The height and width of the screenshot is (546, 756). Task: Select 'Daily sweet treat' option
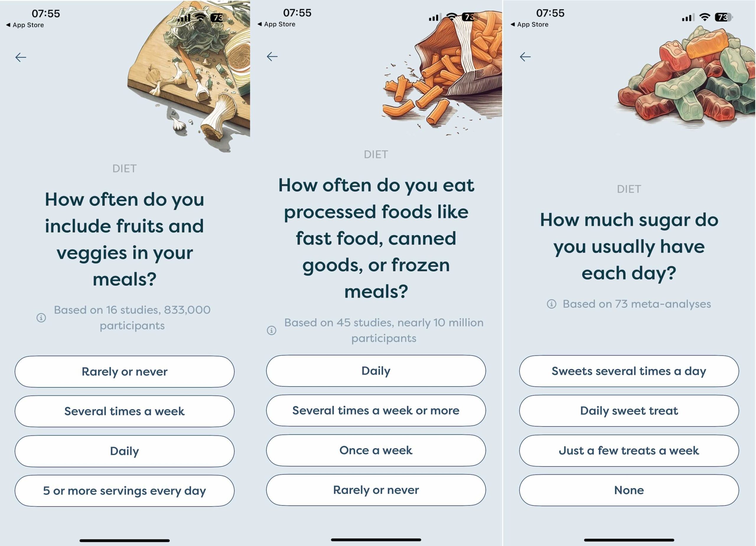(x=629, y=411)
